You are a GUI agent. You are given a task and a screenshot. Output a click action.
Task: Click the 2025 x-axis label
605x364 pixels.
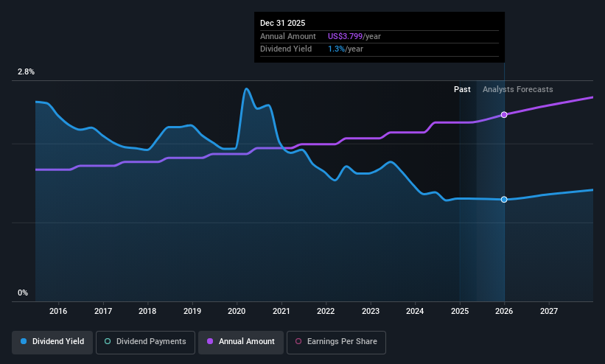click(460, 311)
